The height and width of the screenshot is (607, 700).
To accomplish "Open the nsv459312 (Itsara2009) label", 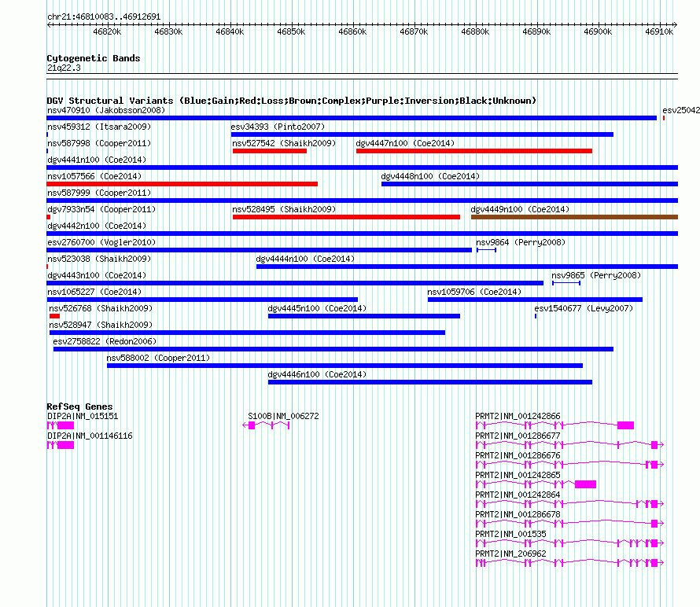I will point(99,127).
